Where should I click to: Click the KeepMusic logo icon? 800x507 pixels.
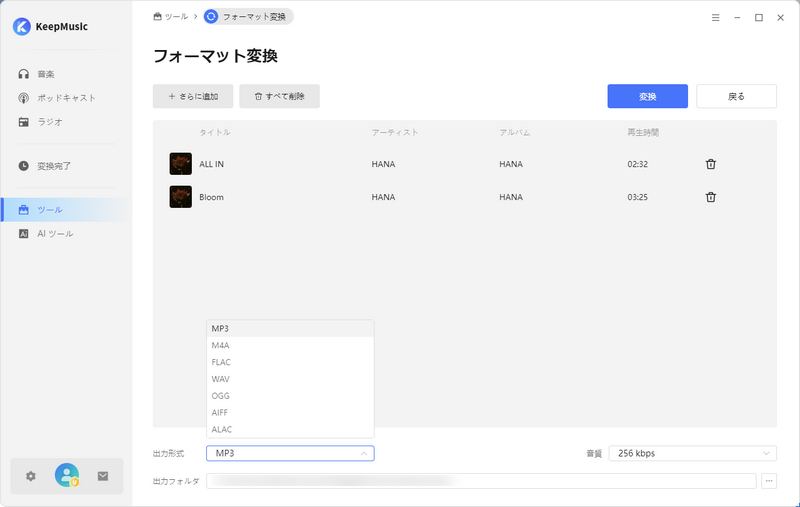tap(22, 27)
